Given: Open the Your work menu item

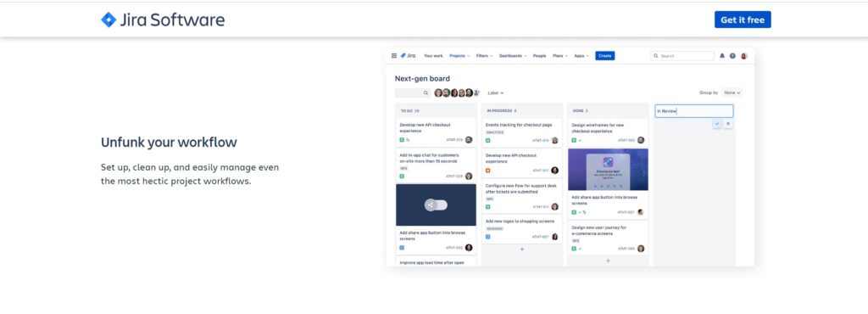Looking at the screenshot, I should coord(433,56).
